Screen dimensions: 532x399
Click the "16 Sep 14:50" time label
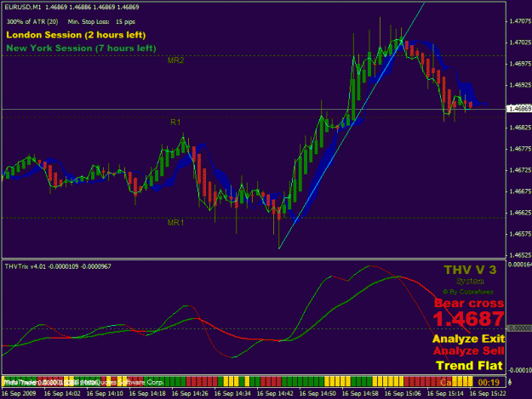click(317, 394)
